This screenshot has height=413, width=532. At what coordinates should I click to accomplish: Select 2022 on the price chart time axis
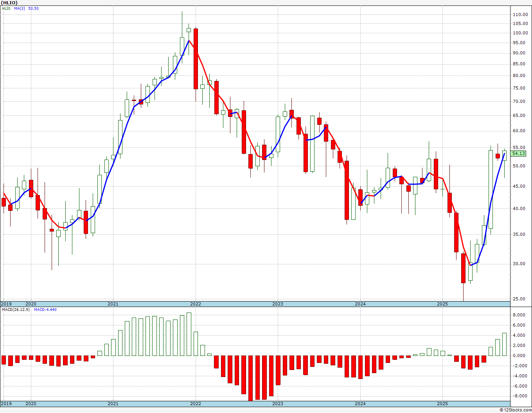click(196, 304)
